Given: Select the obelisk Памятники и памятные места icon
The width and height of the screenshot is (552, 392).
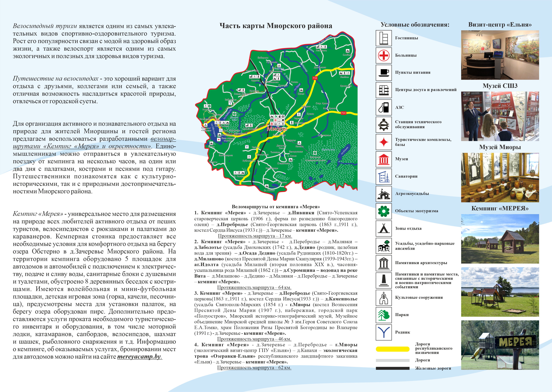Looking at the screenshot, I should (x=384, y=281).
